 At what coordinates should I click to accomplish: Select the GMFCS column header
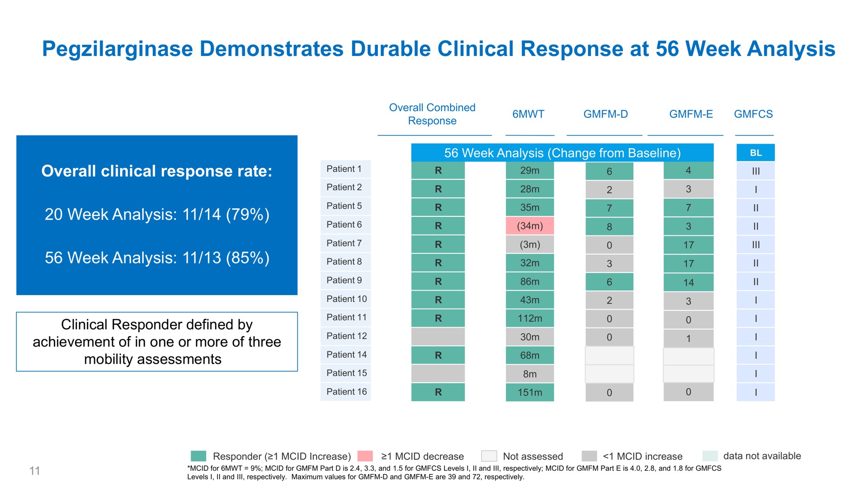click(x=753, y=114)
